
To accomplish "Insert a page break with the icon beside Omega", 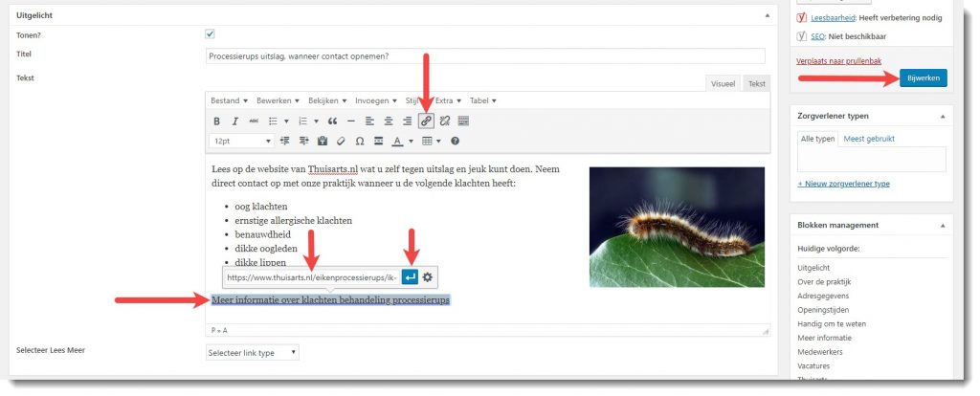I will 378,142.
